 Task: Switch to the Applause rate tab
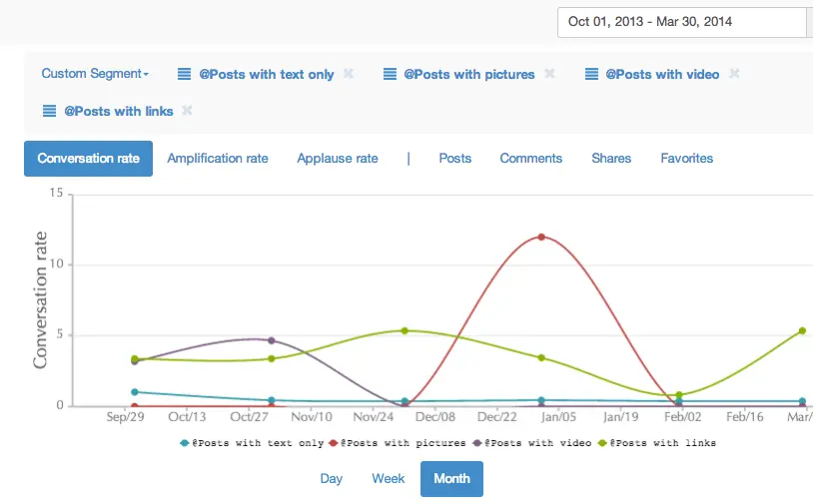pos(338,158)
